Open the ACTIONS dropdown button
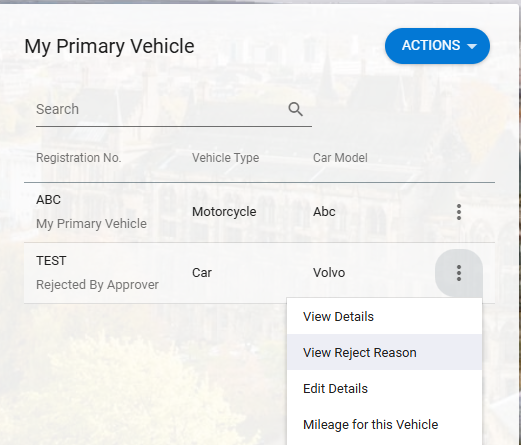Viewport: 521px width, 445px height. 437,46
